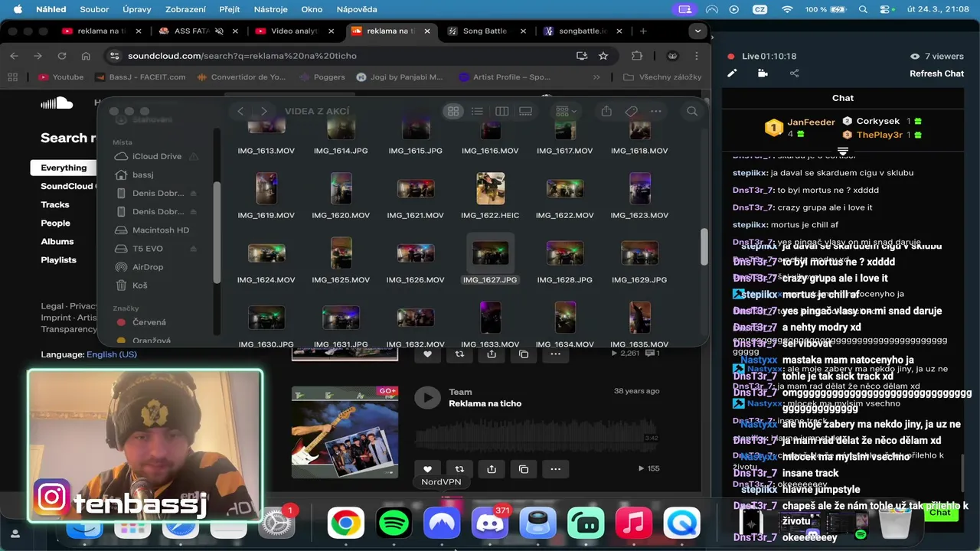
Task: Click file name IMG_1629.JPG
Action: coord(639,280)
